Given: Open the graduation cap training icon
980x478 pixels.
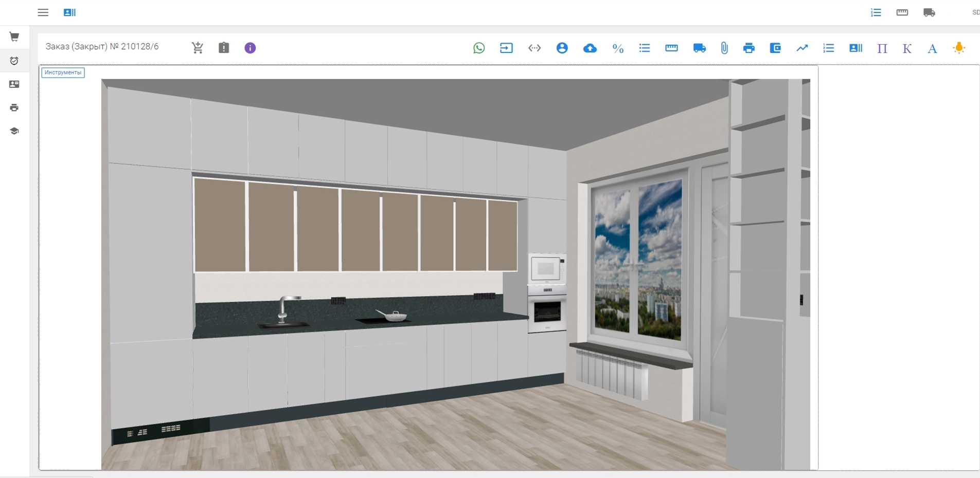Looking at the screenshot, I should click(x=14, y=131).
